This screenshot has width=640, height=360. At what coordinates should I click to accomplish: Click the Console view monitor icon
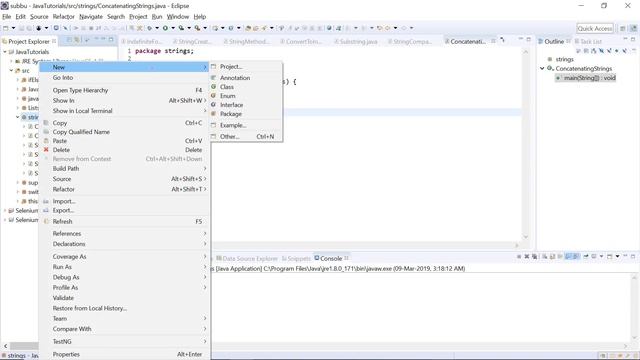(x=317, y=258)
